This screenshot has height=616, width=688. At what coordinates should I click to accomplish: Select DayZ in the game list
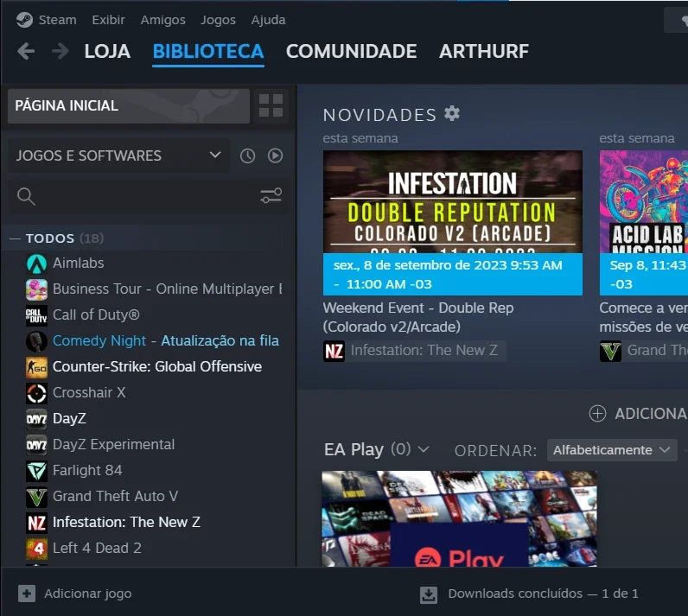(69, 418)
